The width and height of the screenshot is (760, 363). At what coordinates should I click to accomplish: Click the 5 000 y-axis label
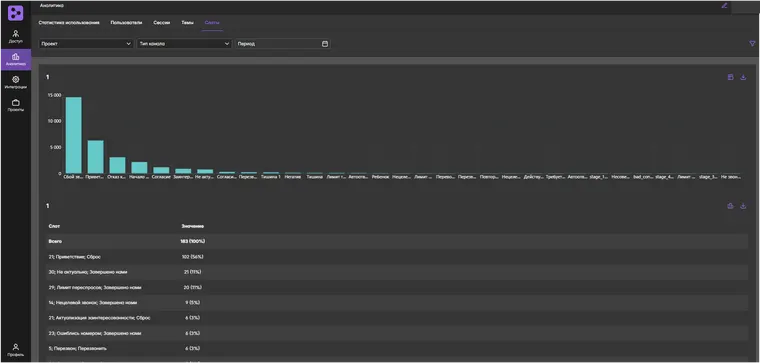(56, 147)
